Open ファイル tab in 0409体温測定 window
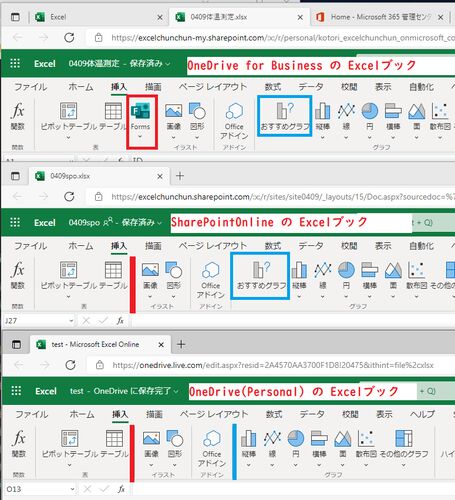Screen dimensions: 455x500 [31, 87]
